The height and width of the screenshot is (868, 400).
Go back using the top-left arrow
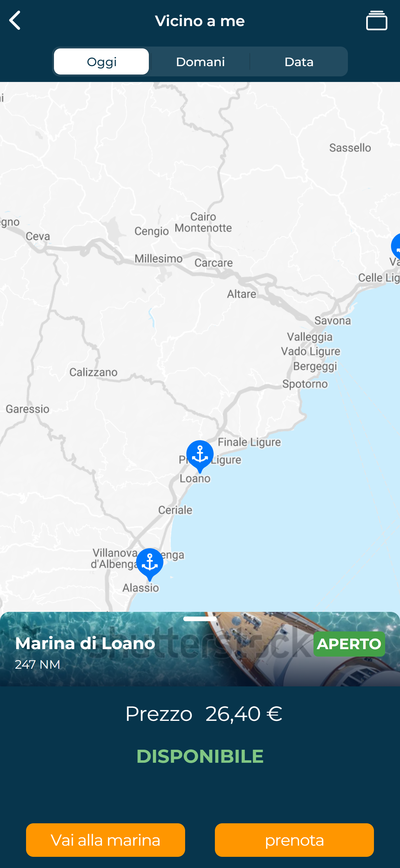[15, 20]
